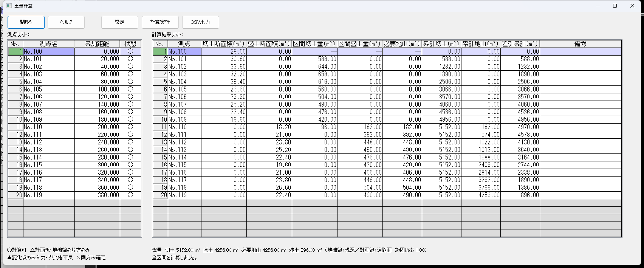Click the 閉じる button
The height and width of the screenshot is (268, 644).
point(26,22)
